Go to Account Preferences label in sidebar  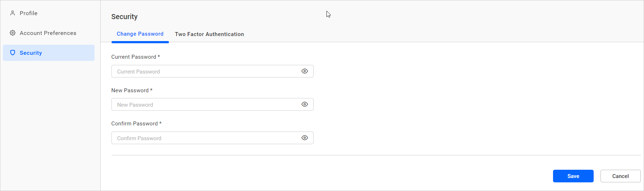(x=48, y=33)
